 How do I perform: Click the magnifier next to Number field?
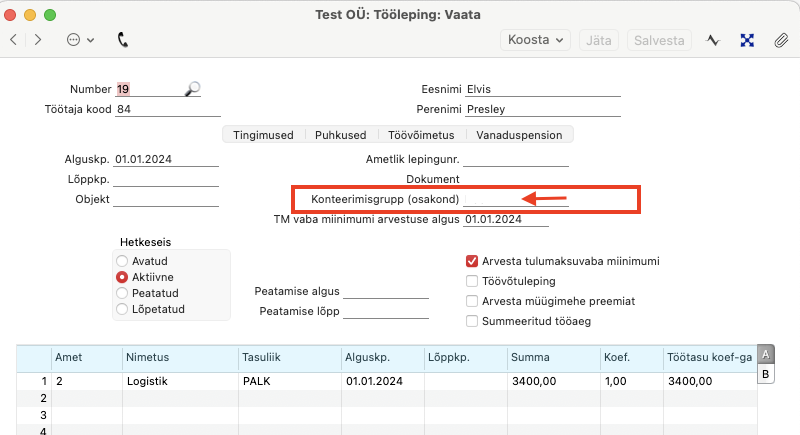point(192,89)
